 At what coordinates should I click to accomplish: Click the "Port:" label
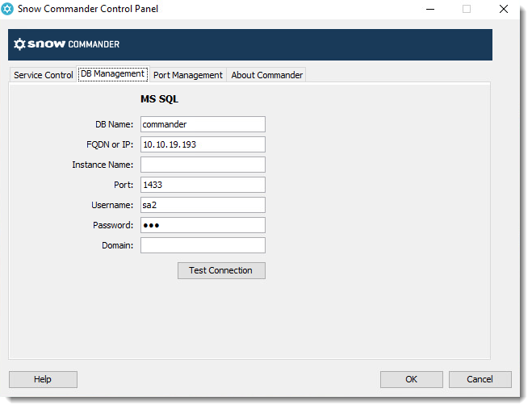(124, 185)
